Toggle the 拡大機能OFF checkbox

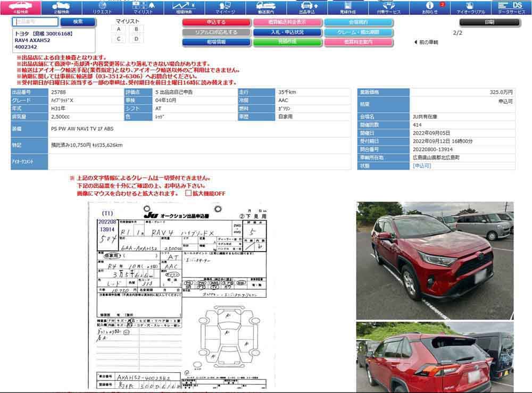pyautogui.click(x=188, y=193)
